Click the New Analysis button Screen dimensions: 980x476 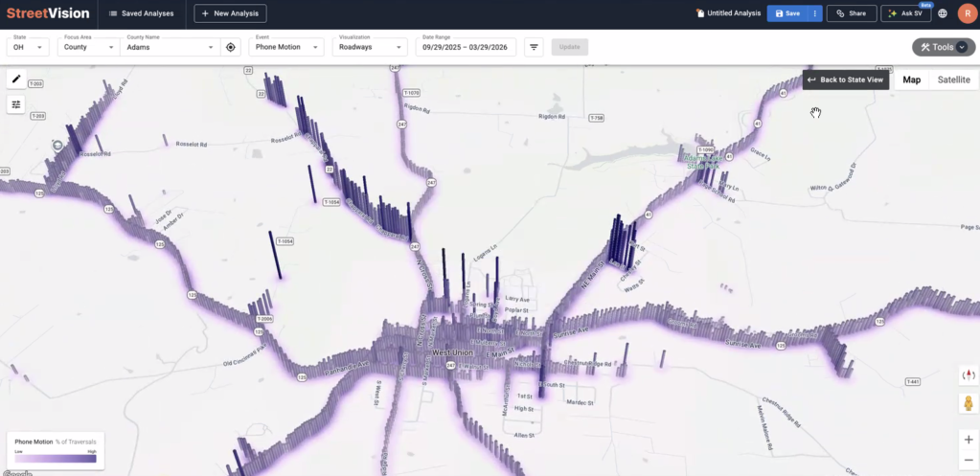(230, 13)
